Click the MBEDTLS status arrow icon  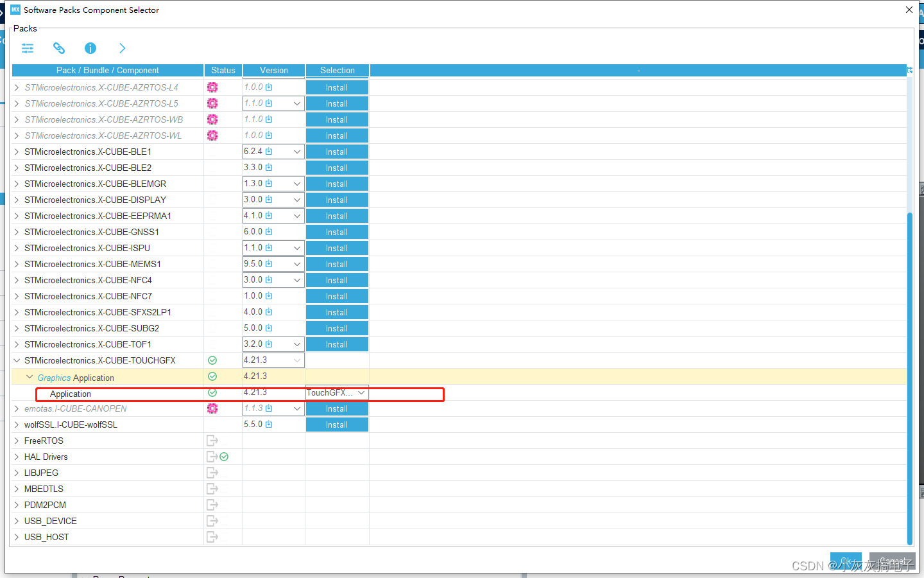(212, 489)
